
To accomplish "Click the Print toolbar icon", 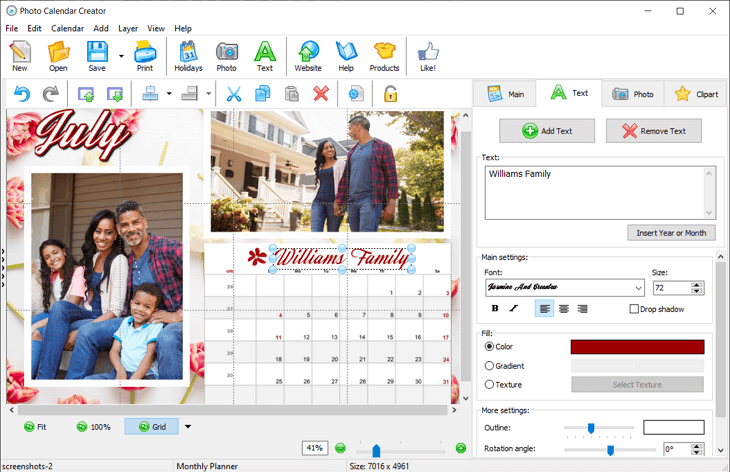I will tap(145, 55).
